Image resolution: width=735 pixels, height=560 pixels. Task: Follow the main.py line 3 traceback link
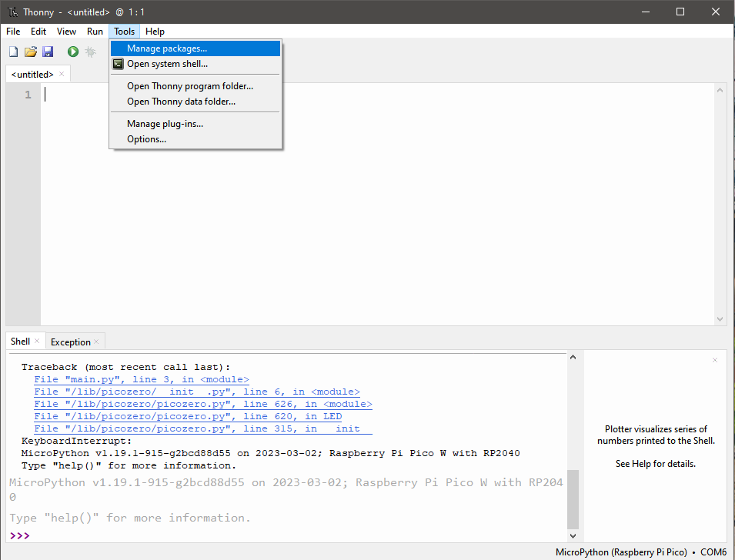click(141, 379)
